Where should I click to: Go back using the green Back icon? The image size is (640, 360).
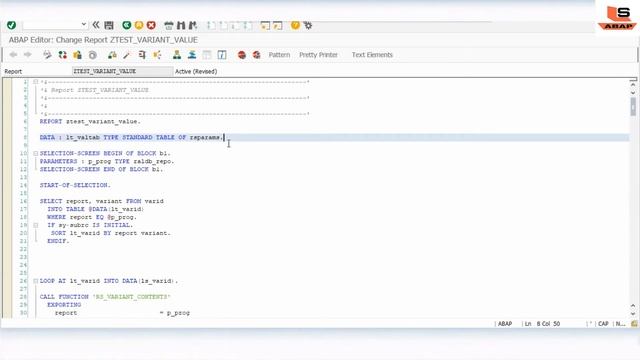pyautogui.click(x=127, y=25)
